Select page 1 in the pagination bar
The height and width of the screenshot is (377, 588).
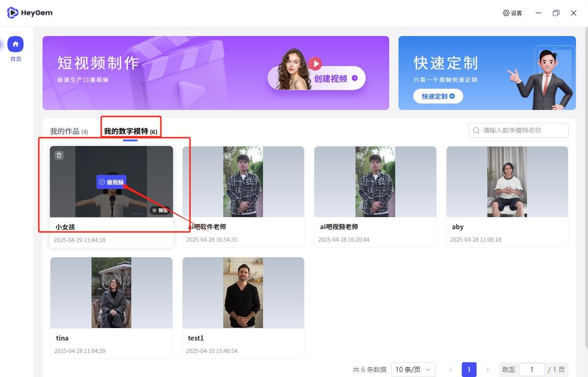[x=469, y=370]
